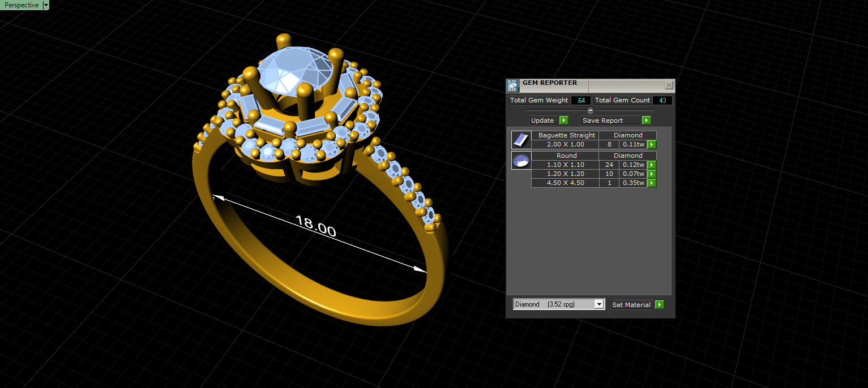Image resolution: width=868 pixels, height=388 pixels.
Task: Click green arrow beside Set Material
Action: click(660, 305)
